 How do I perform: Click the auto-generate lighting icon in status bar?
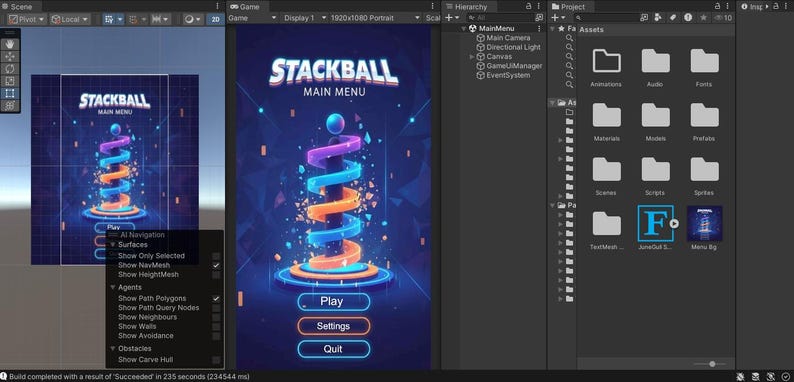tap(770, 376)
